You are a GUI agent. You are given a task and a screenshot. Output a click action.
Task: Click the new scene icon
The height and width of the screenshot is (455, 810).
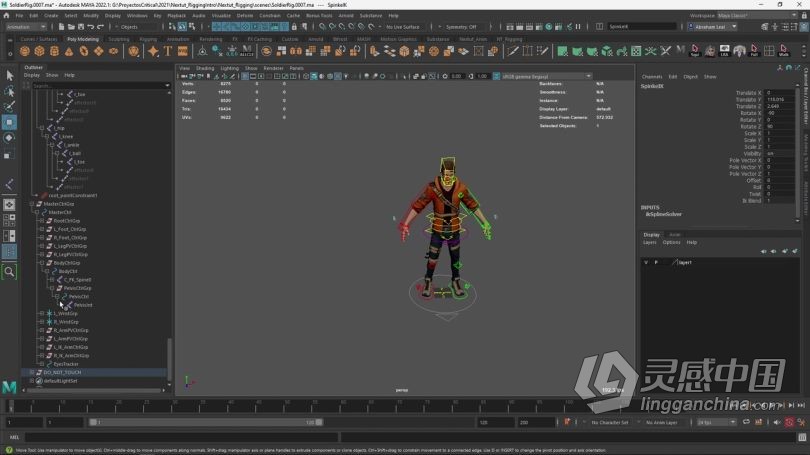(61, 26)
